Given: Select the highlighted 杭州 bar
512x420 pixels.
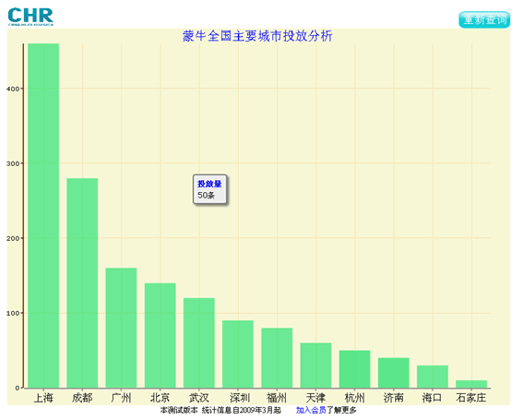Looking at the screenshot, I should point(354,369).
